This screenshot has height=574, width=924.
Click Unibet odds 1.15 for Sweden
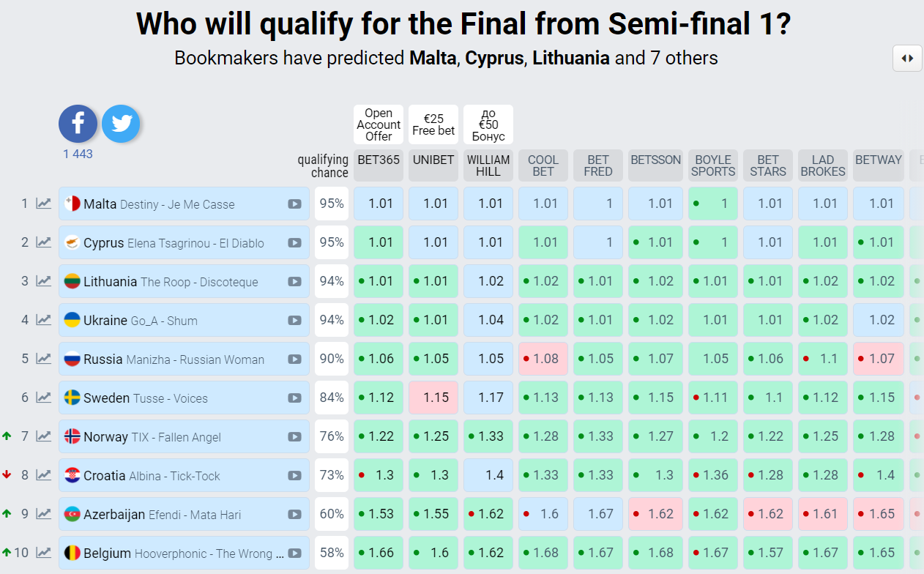point(433,398)
